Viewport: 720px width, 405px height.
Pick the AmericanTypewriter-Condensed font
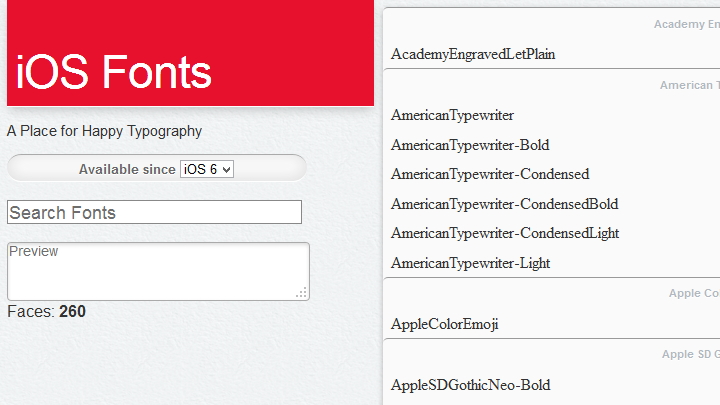tap(490, 174)
